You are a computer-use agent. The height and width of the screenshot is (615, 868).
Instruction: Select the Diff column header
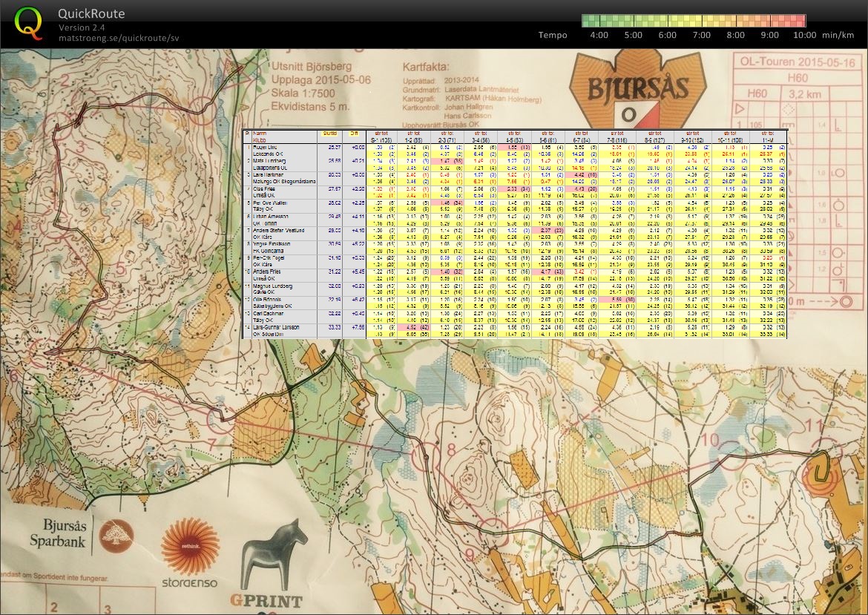pyautogui.click(x=354, y=134)
